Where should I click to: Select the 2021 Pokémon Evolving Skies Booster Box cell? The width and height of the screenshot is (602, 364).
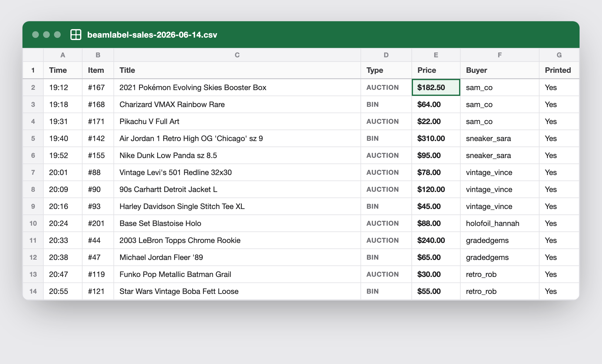tap(237, 87)
